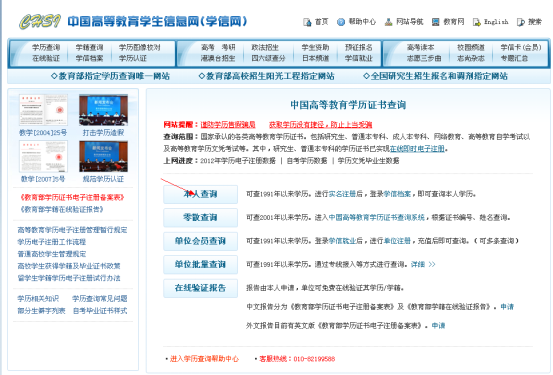Viewport: 553px width, 375px height.
Task: Open 进入学历查询帮助中心 link
Action: [x=204, y=359]
